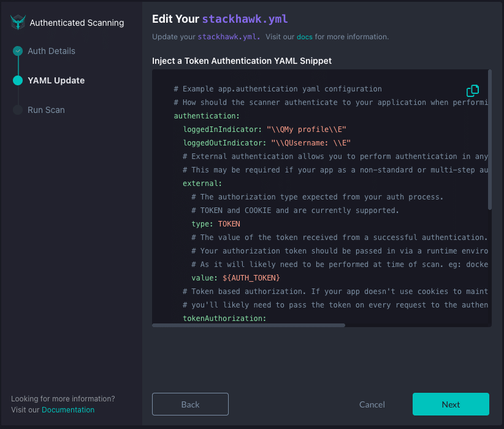This screenshot has height=429, width=504.
Task: Click the 'external:' key
Action: coord(202,184)
